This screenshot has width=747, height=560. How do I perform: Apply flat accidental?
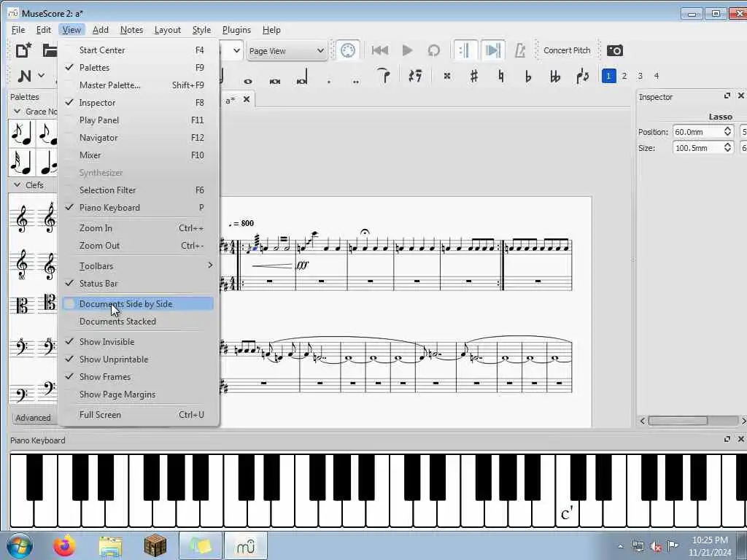[528, 76]
